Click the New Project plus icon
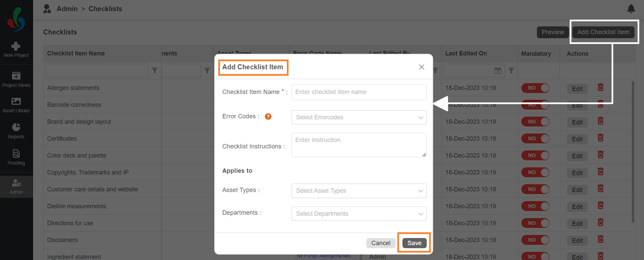The height and width of the screenshot is (260, 644). pyautogui.click(x=16, y=46)
